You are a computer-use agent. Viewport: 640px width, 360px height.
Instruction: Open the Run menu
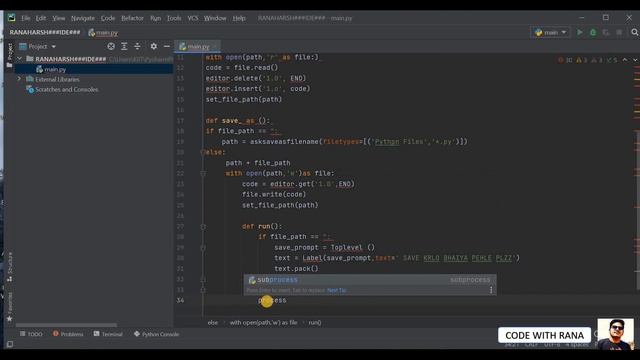(x=156, y=18)
